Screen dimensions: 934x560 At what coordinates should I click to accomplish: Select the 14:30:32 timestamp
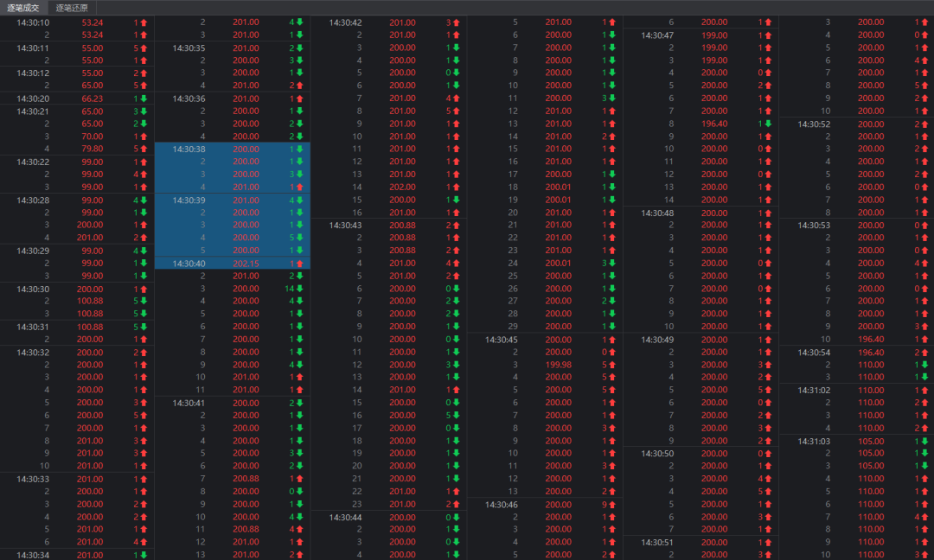click(33, 353)
